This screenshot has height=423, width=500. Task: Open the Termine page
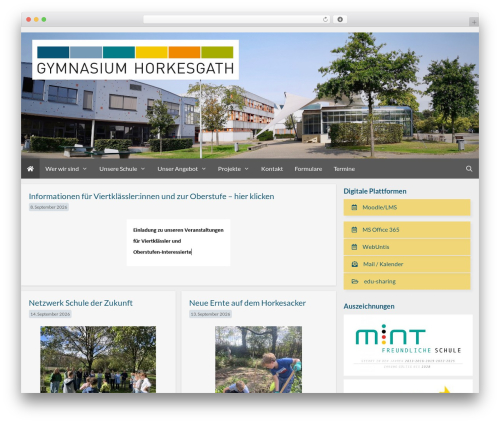click(x=344, y=169)
